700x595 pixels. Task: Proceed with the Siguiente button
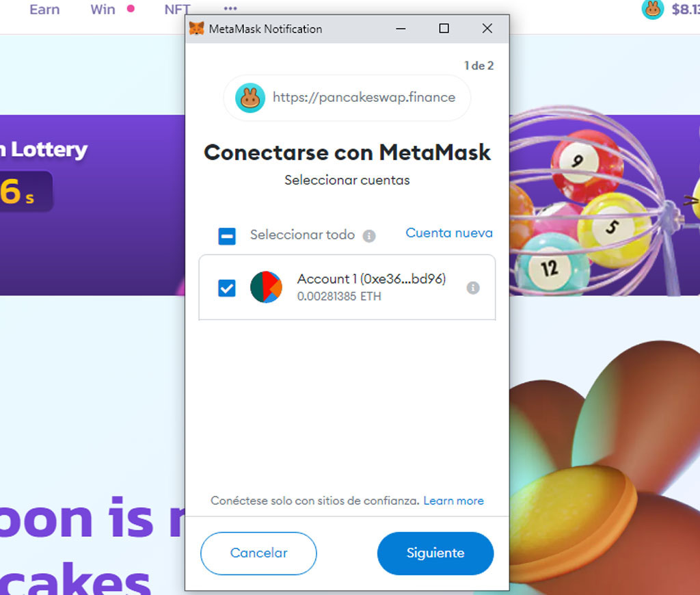(435, 553)
